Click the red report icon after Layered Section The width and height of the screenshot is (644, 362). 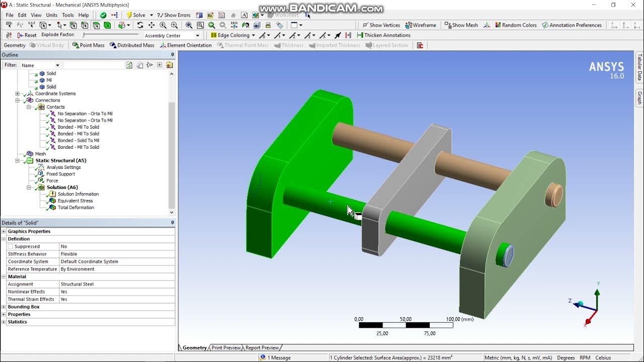pyautogui.click(x=420, y=45)
